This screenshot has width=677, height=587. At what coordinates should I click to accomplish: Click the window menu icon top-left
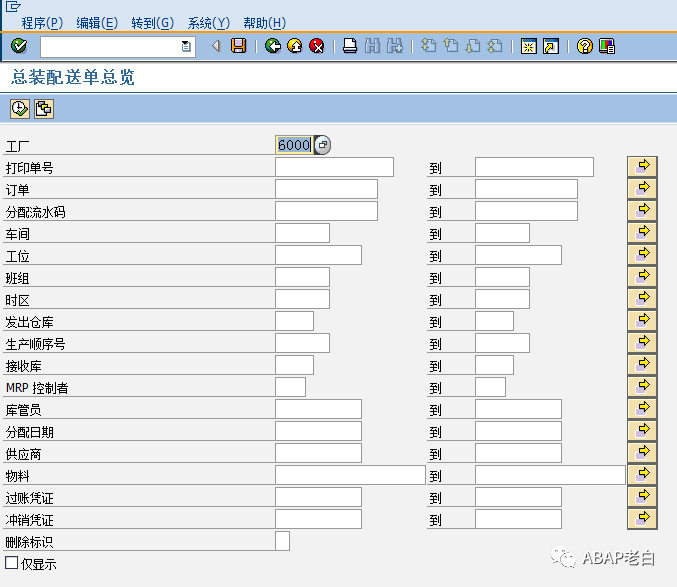(13, 6)
